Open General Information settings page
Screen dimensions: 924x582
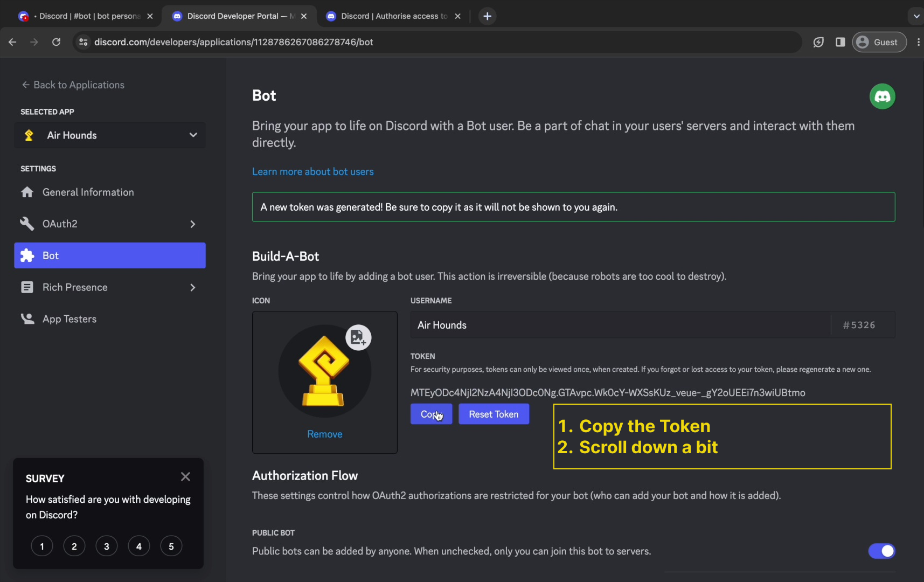tap(88, 192)
